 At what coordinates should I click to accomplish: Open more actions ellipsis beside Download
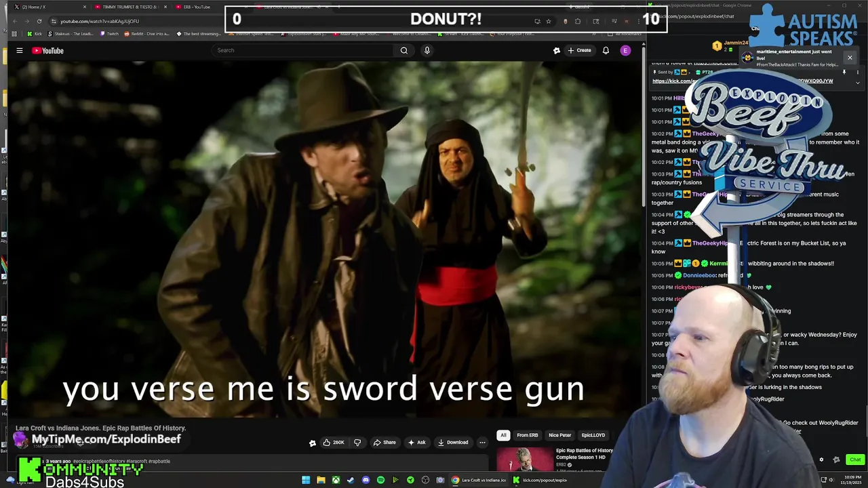(x=482, y=443)
